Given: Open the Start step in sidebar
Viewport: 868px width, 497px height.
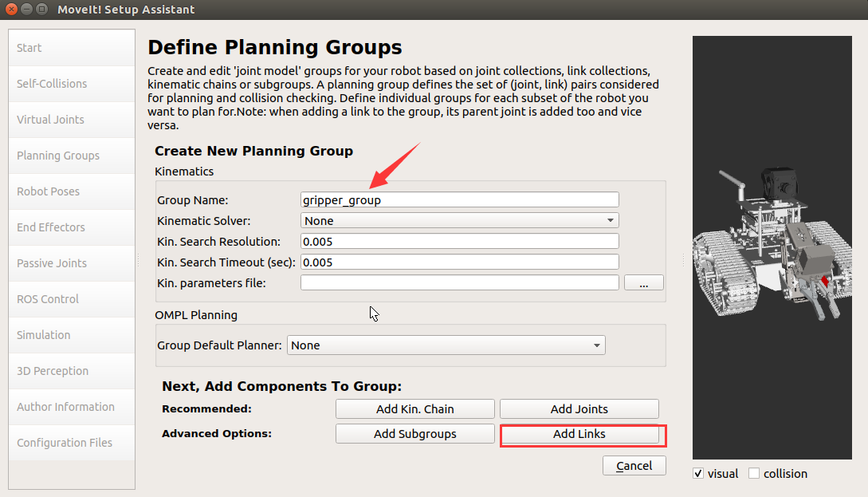Looking at the screenshot, I should tap(72, 48).
